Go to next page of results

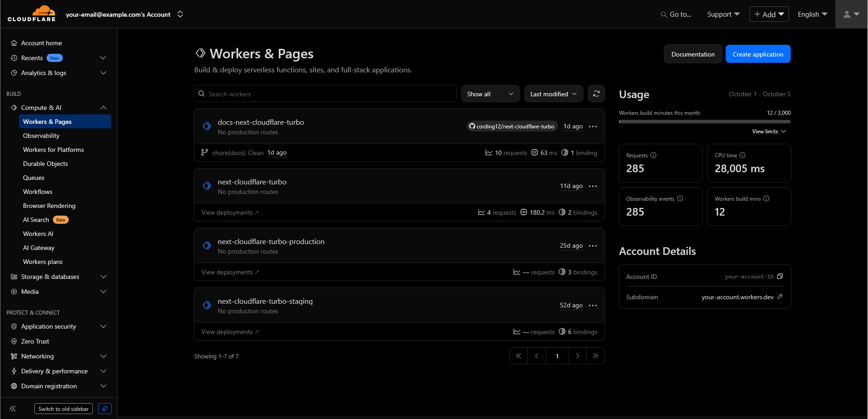coord(577,356)
